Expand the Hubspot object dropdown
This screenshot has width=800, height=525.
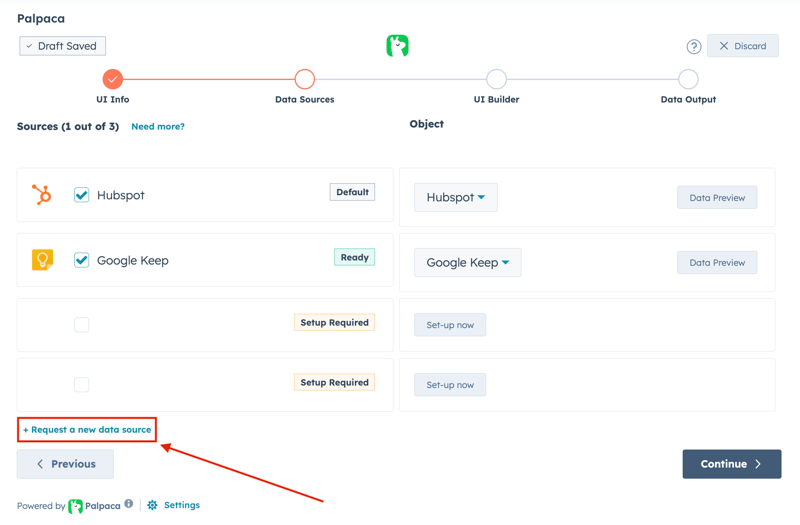click(456, 198)
